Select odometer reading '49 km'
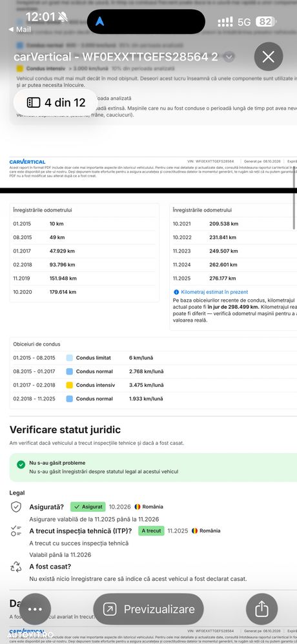This screenshot has width=297, height=644. coord(57,237)
